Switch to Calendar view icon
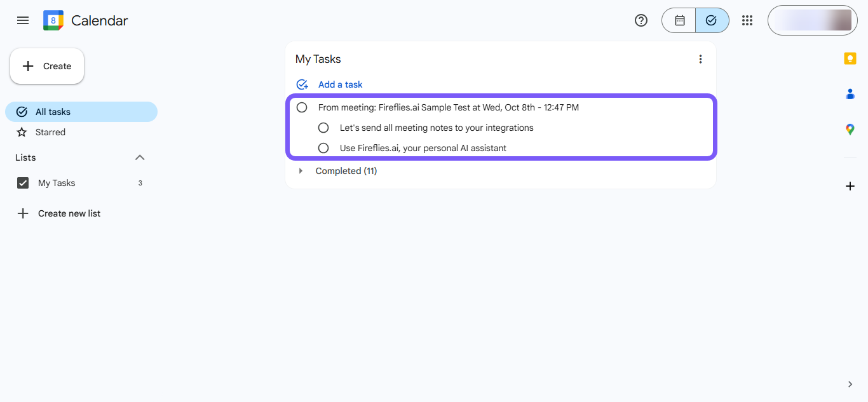Viewport: 868px width, 402px height. coord(679,20)
